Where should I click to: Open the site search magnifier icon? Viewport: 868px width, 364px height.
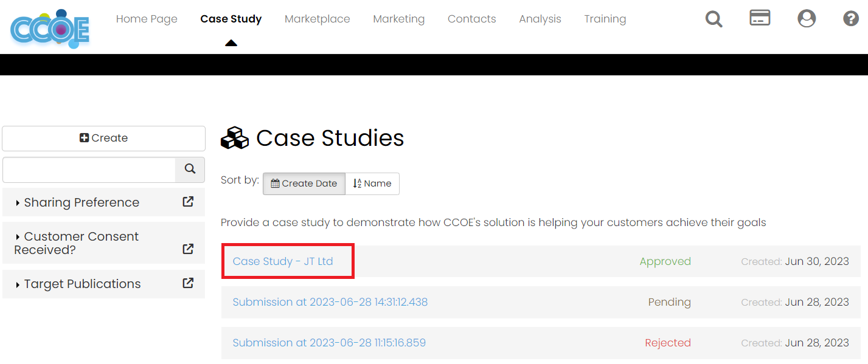pyautogui.click(x=713, y=19)
